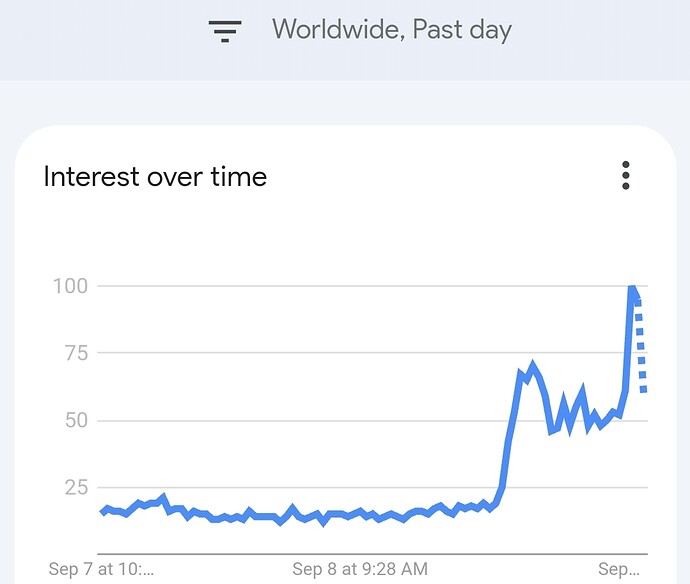Tap the Sep 7 at 10 axis label
This screenshot has width=690, height=584.
point(101,569)
